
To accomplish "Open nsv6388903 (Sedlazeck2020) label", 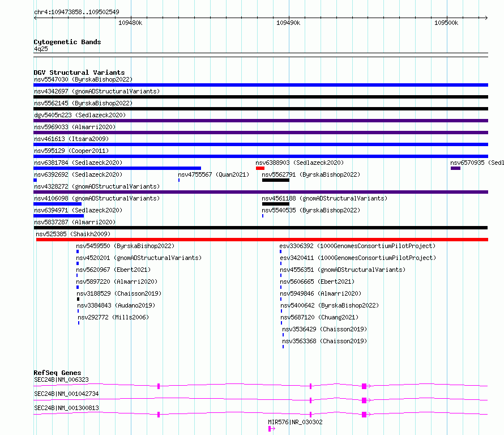I will point(300,163).
